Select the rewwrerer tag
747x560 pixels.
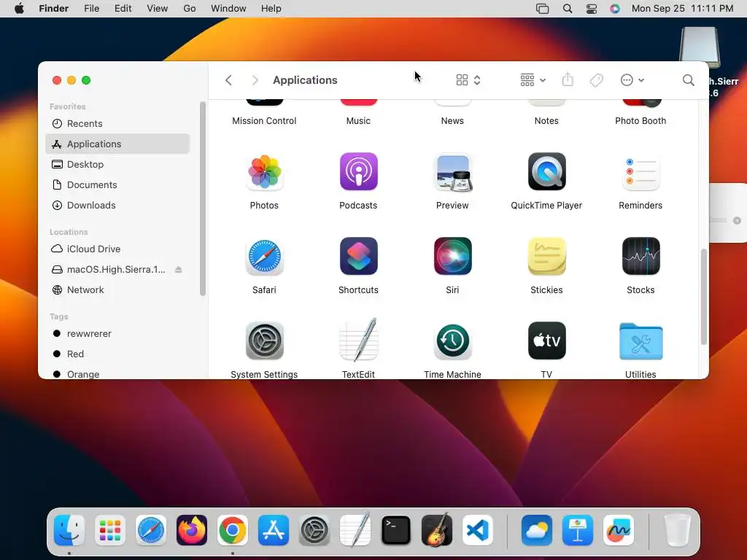117,334
